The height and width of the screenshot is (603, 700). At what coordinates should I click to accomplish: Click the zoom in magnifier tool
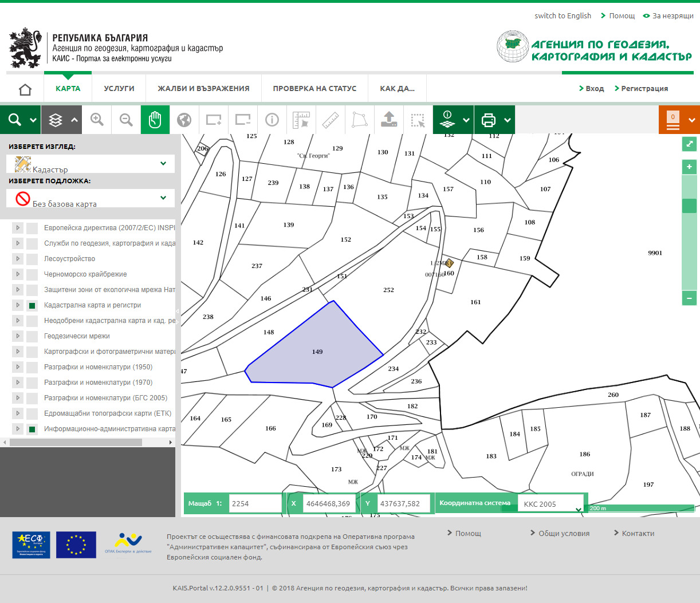coord(97,120)
